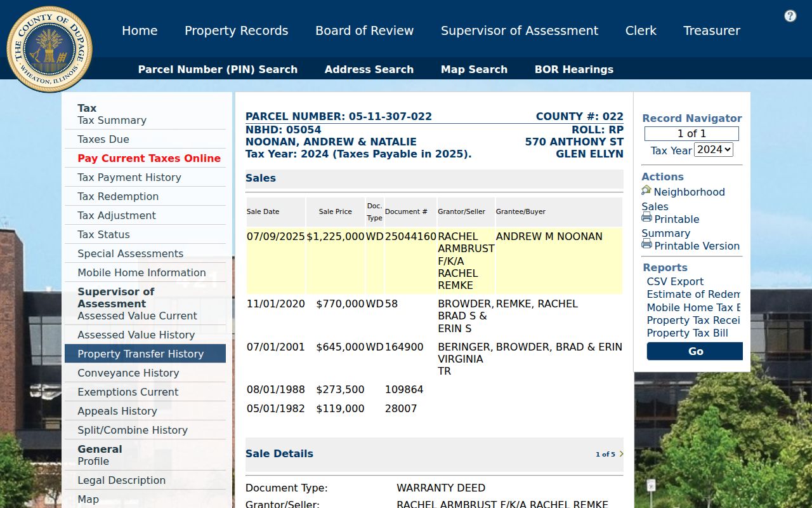
Task: Select CSV Export in Reports list
Action: (675, 281)
